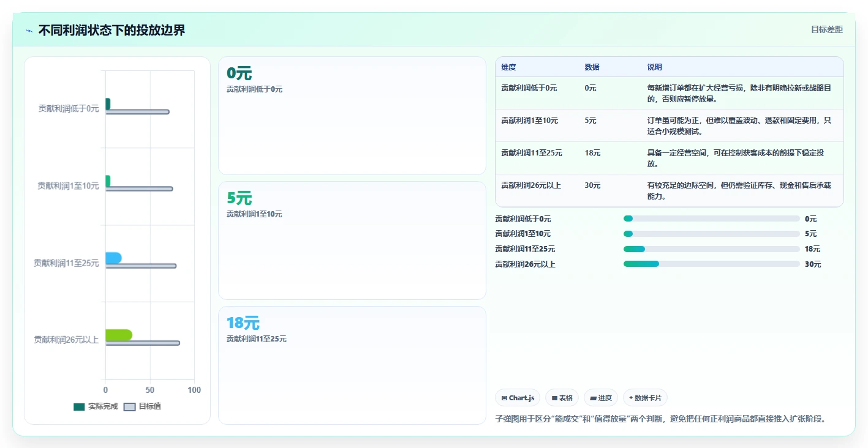Click the table cell 贡献利润26元以上 in the 维度 column
This screenshot has width=868, height=448.
[531, 185]
